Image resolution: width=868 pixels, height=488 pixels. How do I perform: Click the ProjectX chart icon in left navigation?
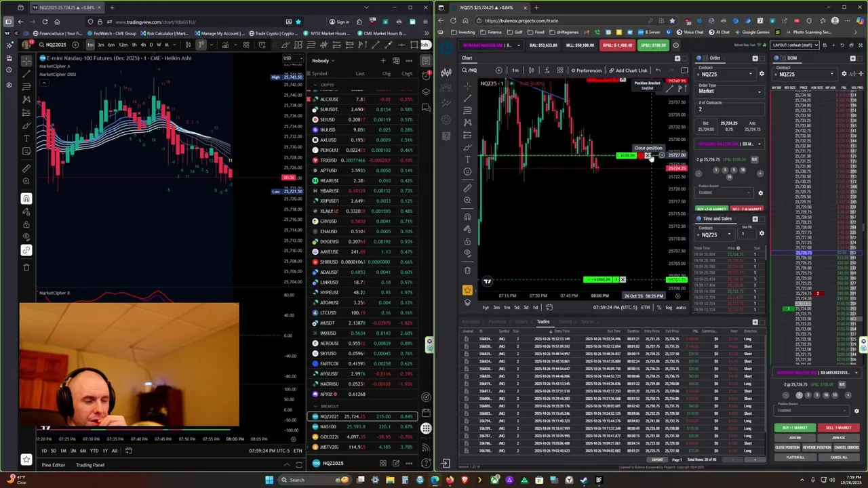tap(446, 73)
